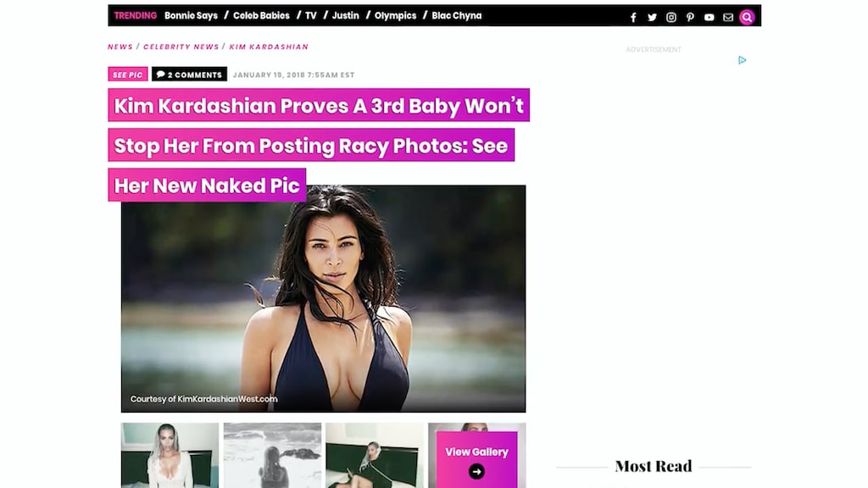The width and height of the screenshot is (868, 488).
Task: Select the Bonnie Says trending link
Action: (191, 15)
